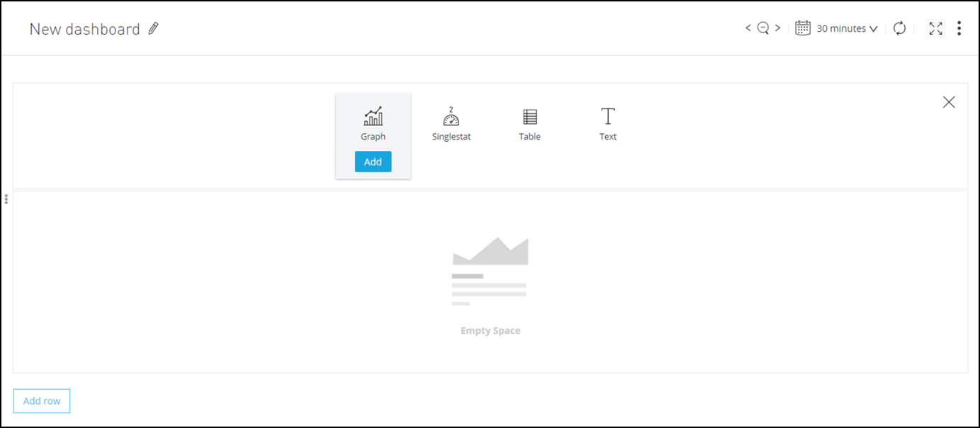Close the panel type picker

949,102
